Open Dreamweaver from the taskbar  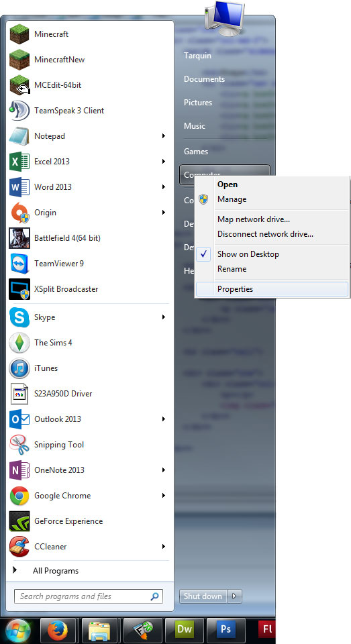tap(184, 630)
